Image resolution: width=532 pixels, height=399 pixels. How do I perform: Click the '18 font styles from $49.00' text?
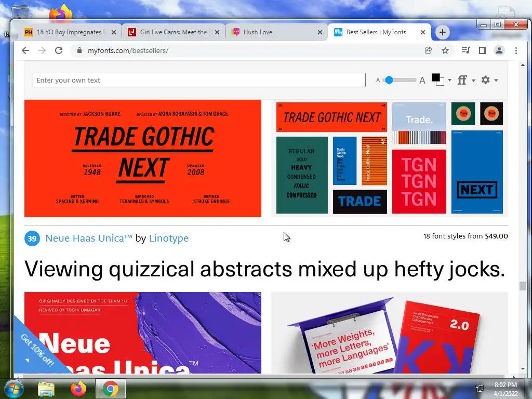coord(465,236)
